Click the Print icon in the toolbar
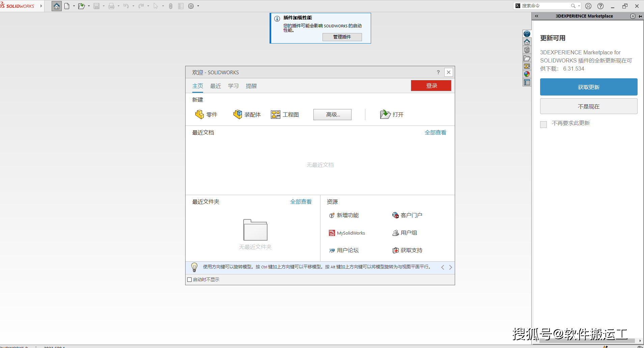The image size is (644, 348). coord(111,6)
